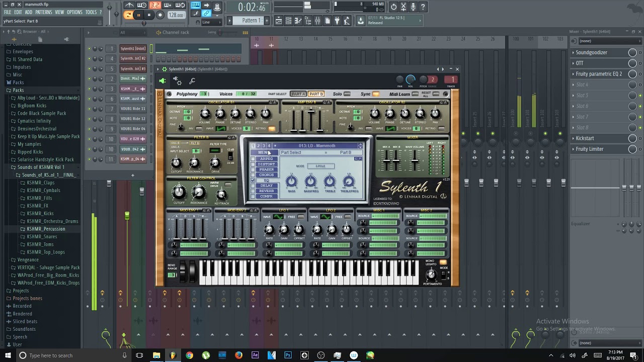644x362 pixels.
Task: Open the playlist view icon
Action: point(279,21)
